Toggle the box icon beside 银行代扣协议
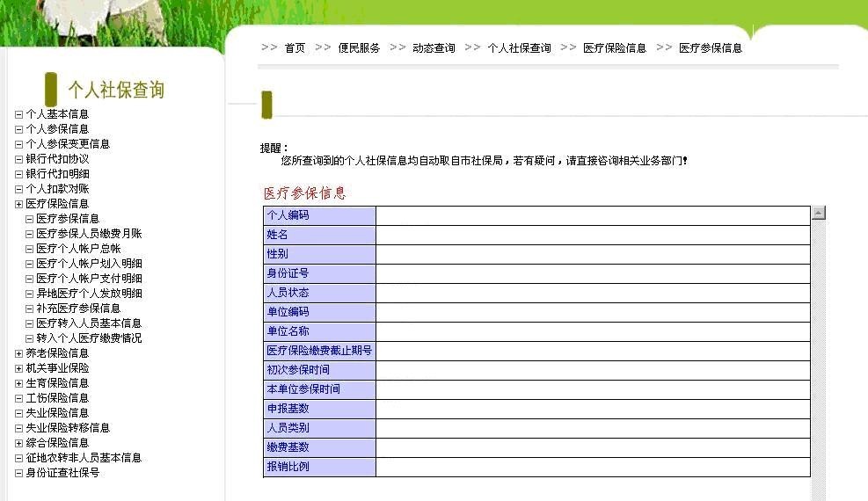 point(18,159)
